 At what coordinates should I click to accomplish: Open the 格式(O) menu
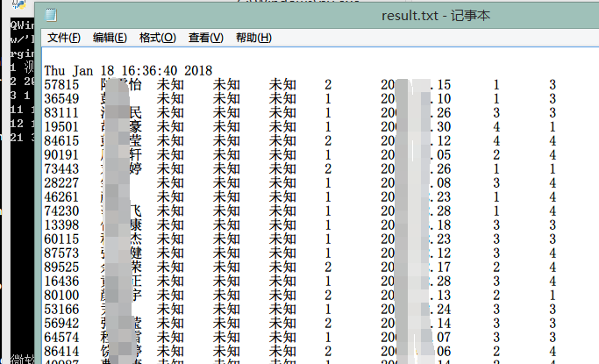158,38
